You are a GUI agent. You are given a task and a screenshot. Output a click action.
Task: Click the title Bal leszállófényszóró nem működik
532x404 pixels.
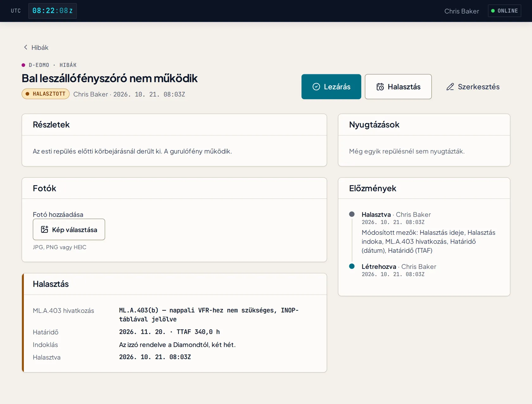(110, 78)
